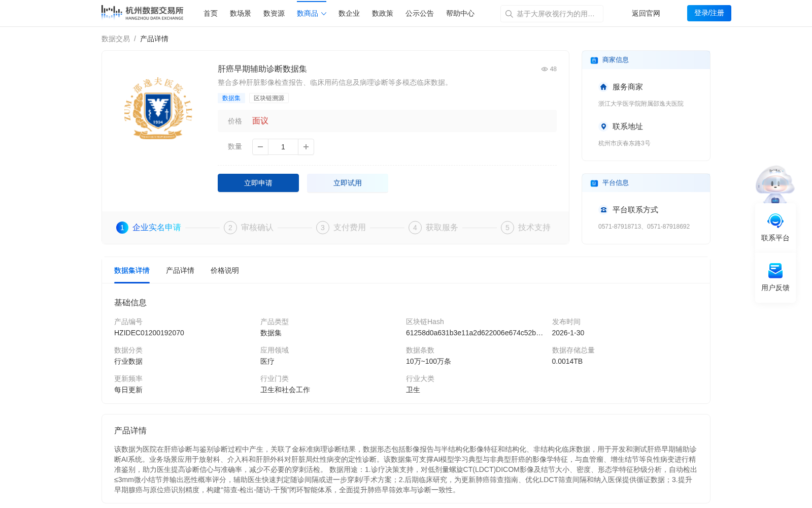Viewport: 812px width, 508px height.
Task: Click the platform phone numbers text
Action: click(644, 227)
